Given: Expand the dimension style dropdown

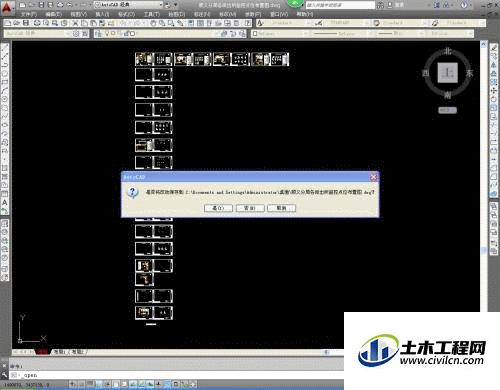Looking at the screenshot, I should [x=367, y=23].
